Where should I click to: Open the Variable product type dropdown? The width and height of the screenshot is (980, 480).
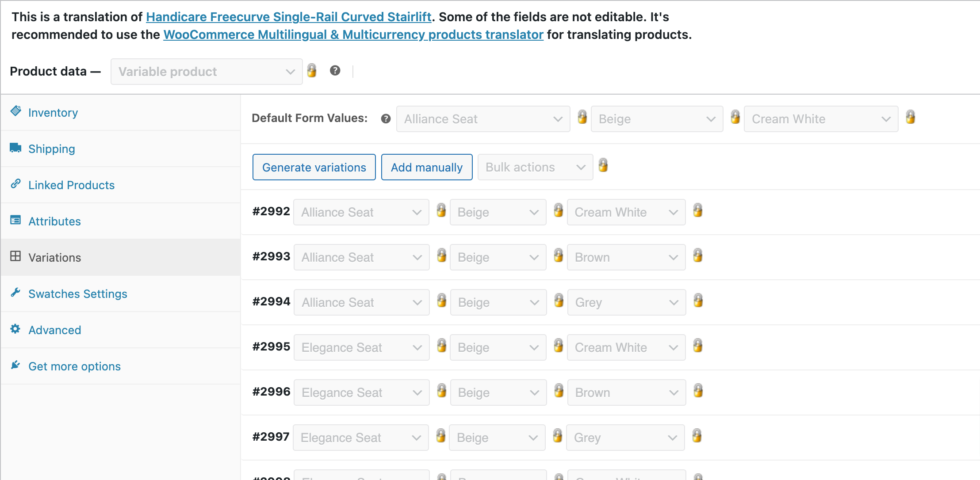pyautogui.click(x=207, y=72)
